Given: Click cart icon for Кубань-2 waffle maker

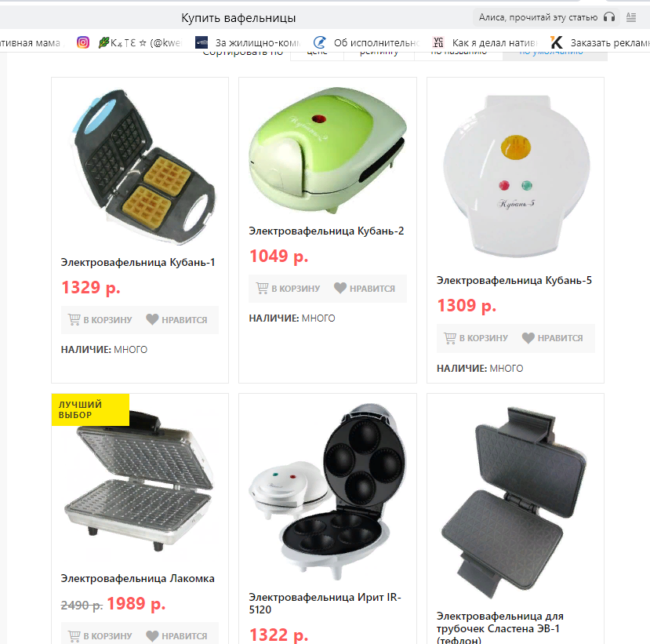Looking at the screenshot, I should (263, 288).
